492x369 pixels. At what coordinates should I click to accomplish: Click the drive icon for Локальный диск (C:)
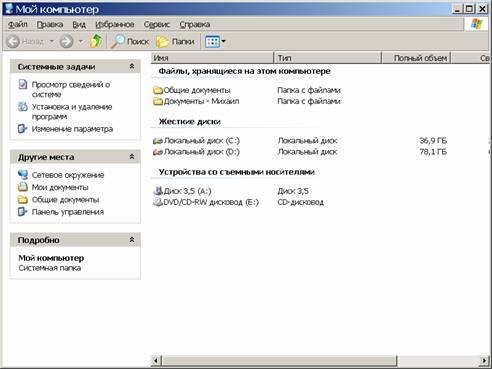click(x=158, y=141)
